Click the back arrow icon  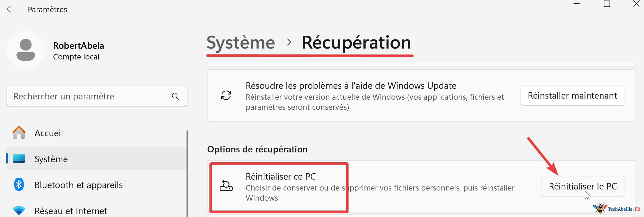(11, 10)
